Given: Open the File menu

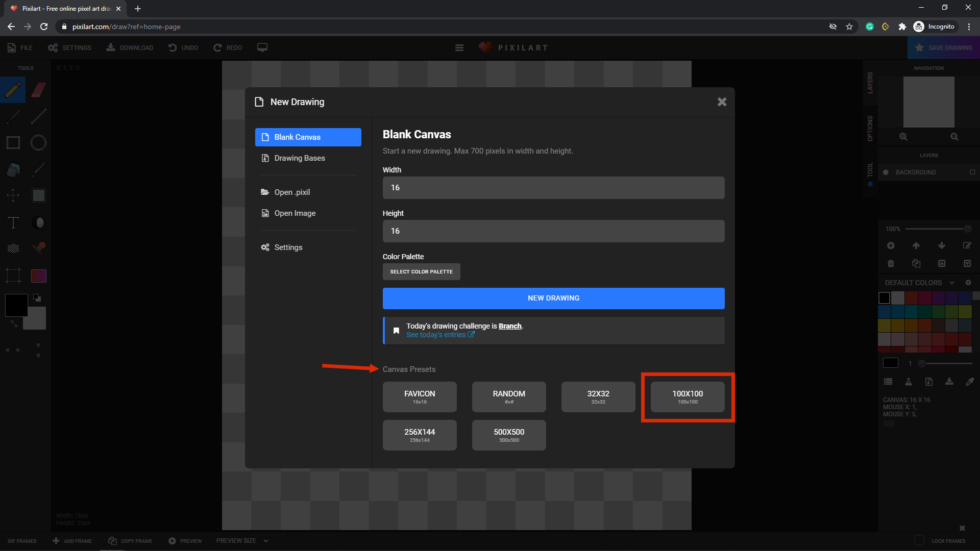Looking at the screenshot, I should [x=20, y=47].
